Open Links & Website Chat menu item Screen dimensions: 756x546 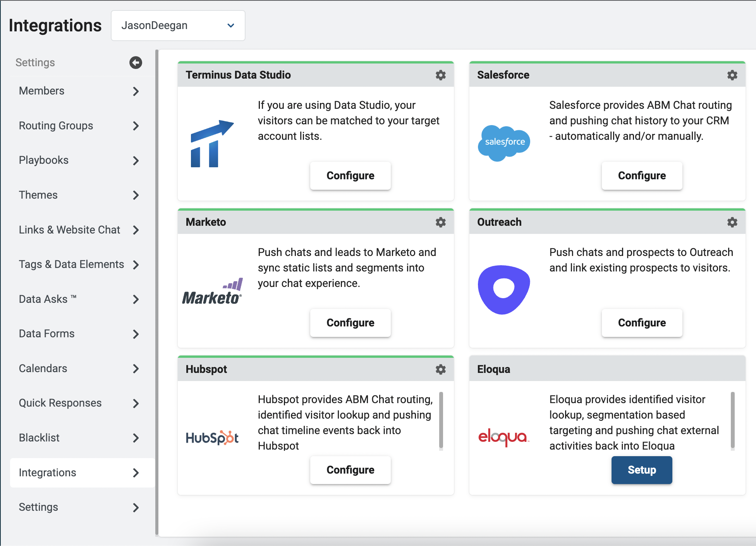(x=82, y=230)
